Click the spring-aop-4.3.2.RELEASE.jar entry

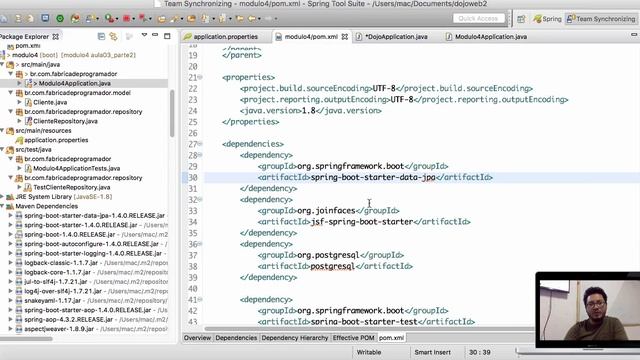(68, 320)
